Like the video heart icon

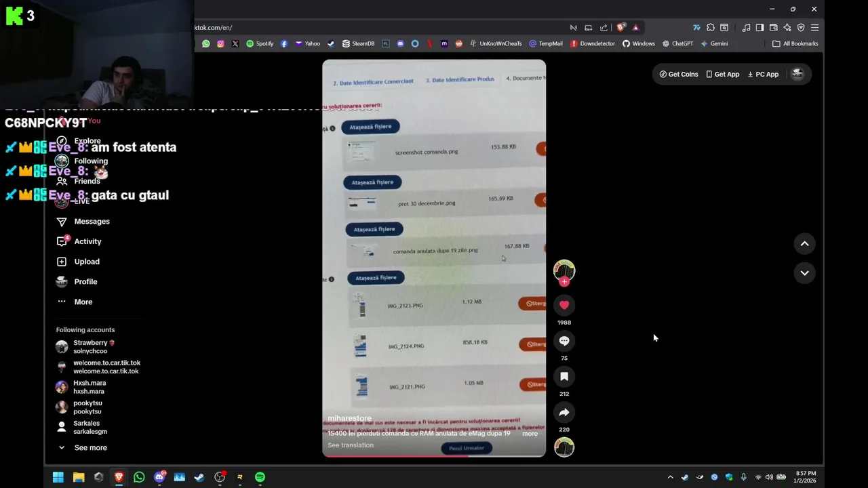point(564,305)
